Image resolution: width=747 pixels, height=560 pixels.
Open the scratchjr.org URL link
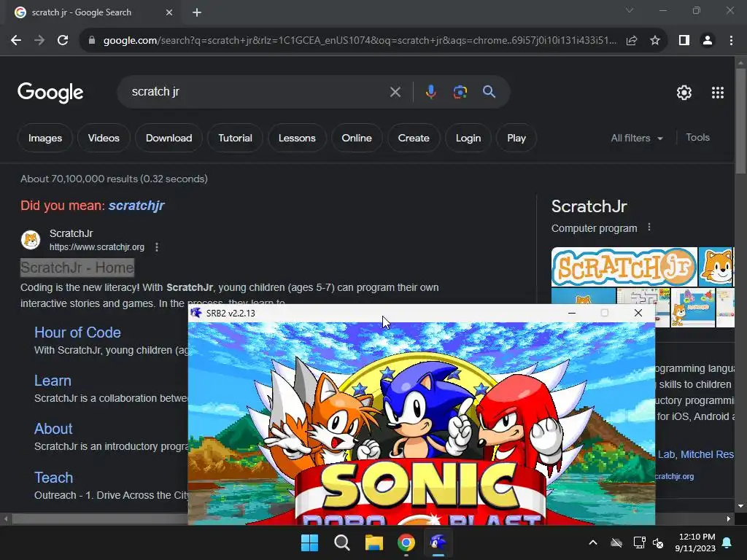point(97,247)
